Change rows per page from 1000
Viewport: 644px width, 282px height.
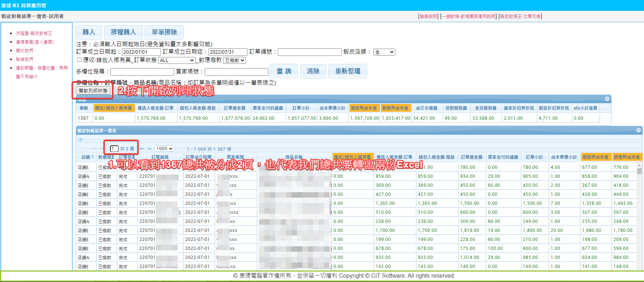[164, 149]
